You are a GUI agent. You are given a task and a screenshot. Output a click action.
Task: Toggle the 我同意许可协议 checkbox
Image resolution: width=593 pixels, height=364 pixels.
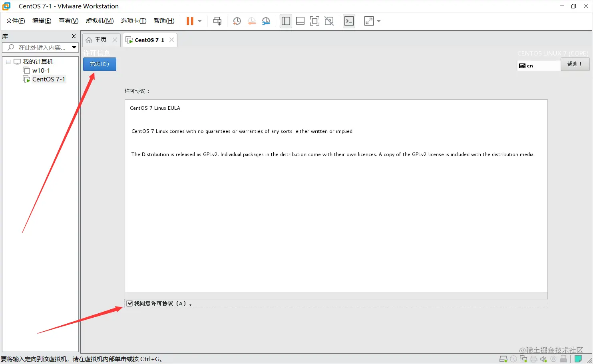point(129,303)
